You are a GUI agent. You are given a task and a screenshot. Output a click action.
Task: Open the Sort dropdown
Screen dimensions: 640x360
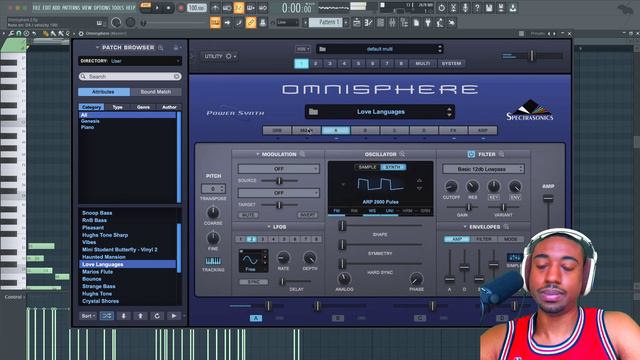pos(88,316)
